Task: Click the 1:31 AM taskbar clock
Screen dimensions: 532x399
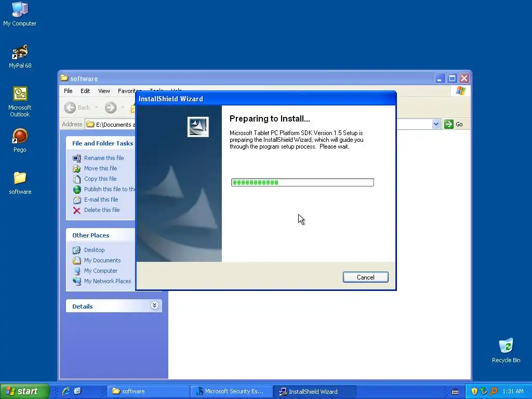Action: tap(513, 391)
